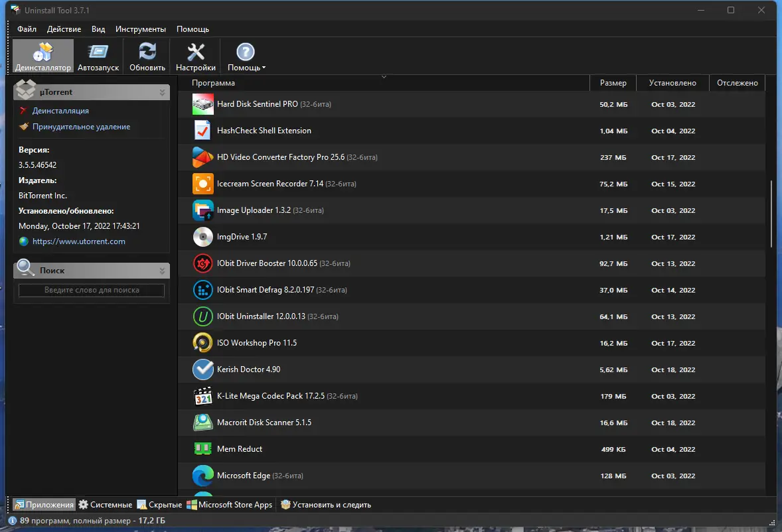This screenshot has height=532, width=782.
Task: Open the https://www.utorrent.com link
Action: pos(79,241)
